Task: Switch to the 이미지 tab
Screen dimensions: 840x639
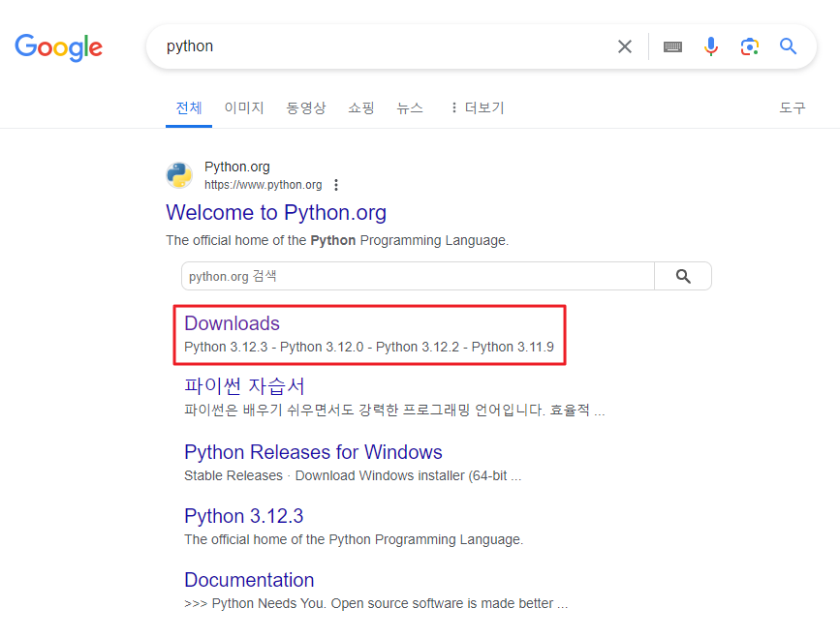Action: pyautogui.click(x=244, y=108)
